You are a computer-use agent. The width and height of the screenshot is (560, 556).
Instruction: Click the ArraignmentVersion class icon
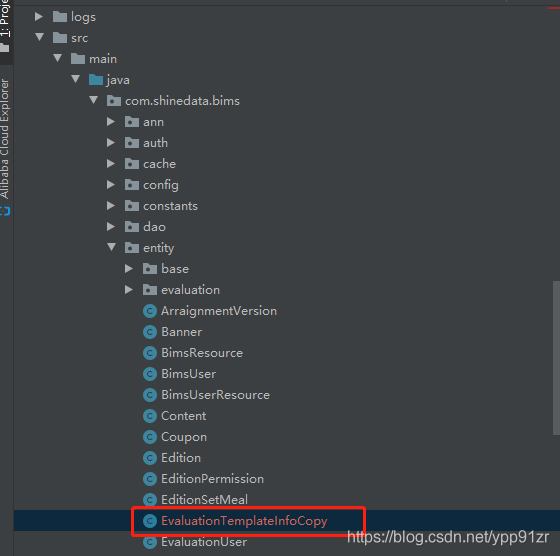pos(150,311)
